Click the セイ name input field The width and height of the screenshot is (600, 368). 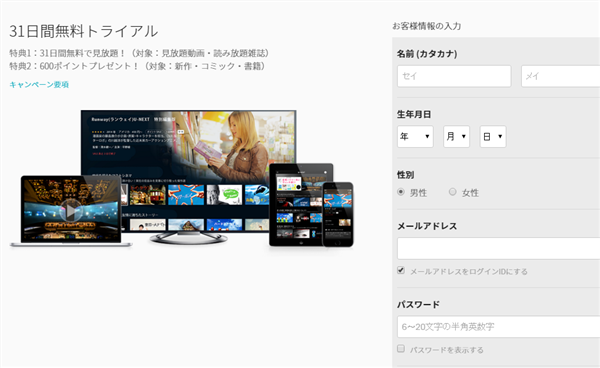454,76
